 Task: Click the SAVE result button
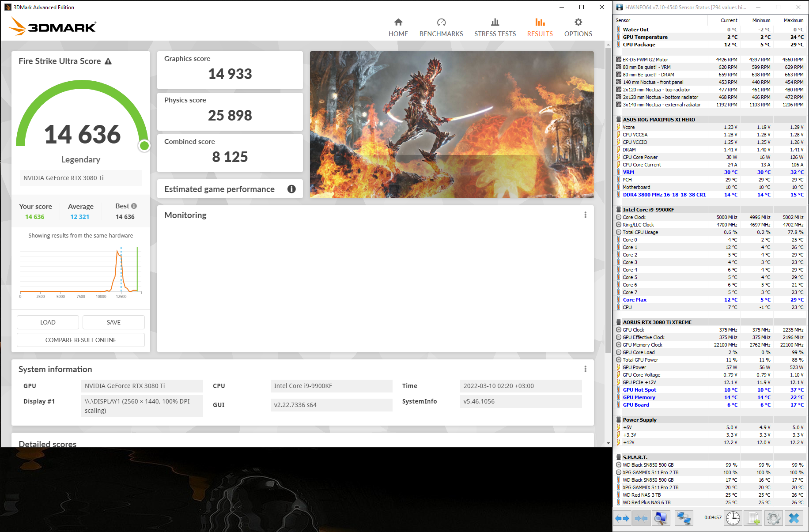point(113,322)
